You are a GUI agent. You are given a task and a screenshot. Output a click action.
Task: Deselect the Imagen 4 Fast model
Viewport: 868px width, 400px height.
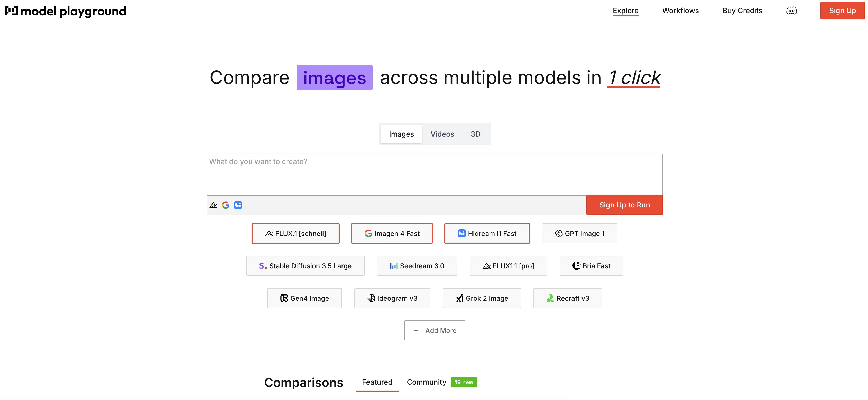(x=392, y=233)
